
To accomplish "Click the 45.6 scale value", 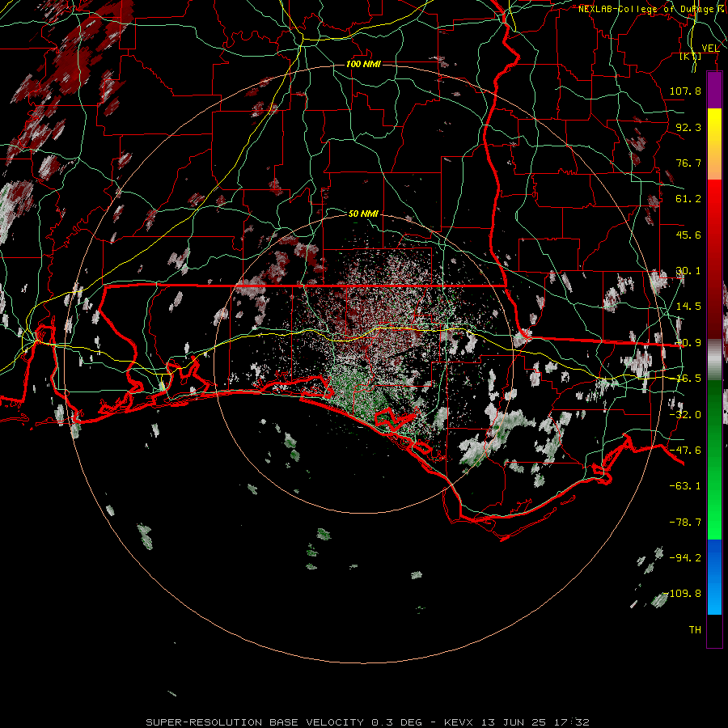I will [688, 235].
